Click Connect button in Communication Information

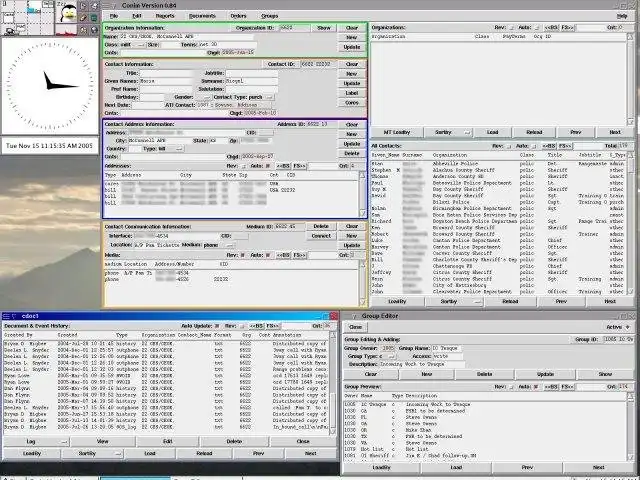click(321, 236)
